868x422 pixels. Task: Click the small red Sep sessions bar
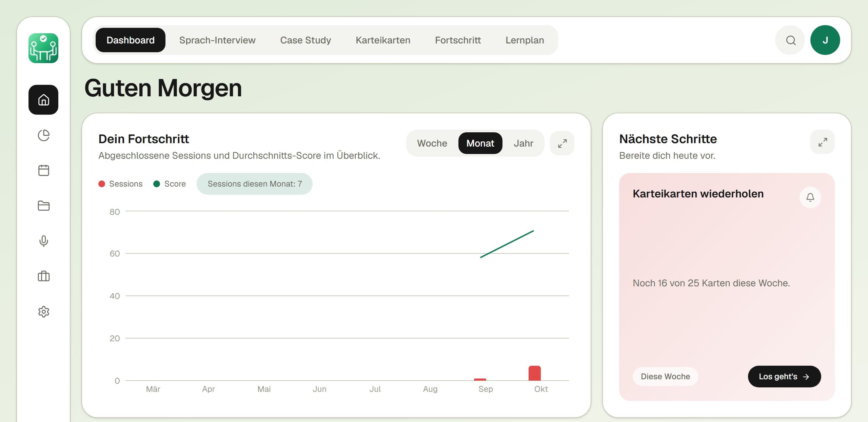480,379
